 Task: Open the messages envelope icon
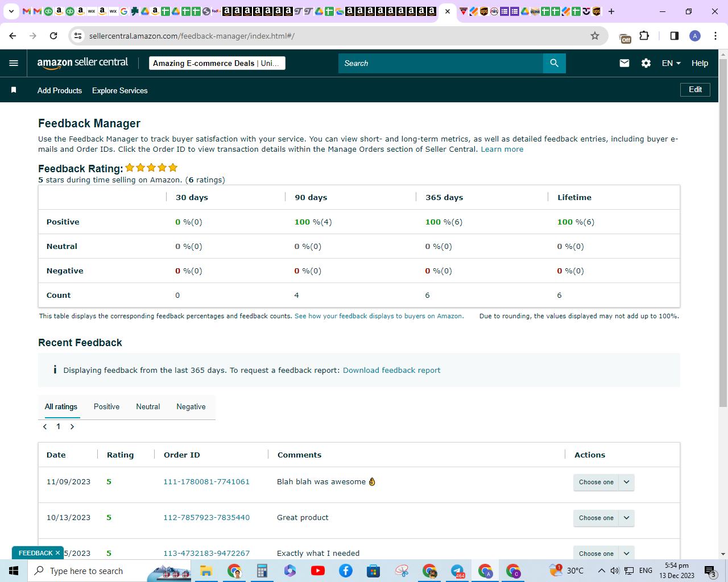(624, 63)
